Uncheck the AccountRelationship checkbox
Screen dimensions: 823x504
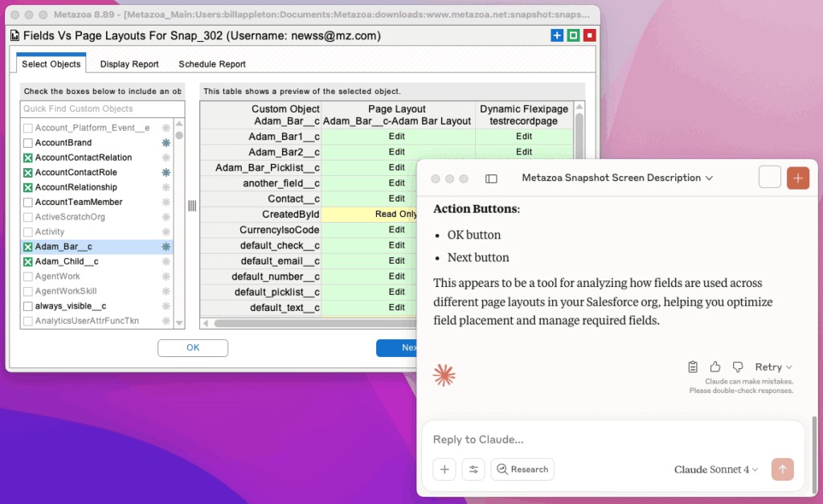(x=28, y=187)
